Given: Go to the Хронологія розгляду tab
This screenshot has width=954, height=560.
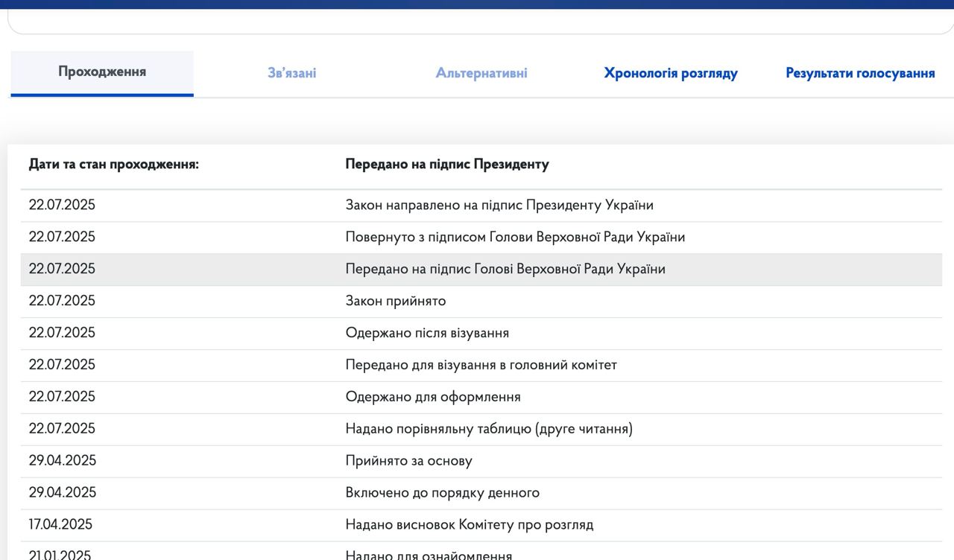Looking at the screenshot, I should pyautogui.click(x=671, y=73).
